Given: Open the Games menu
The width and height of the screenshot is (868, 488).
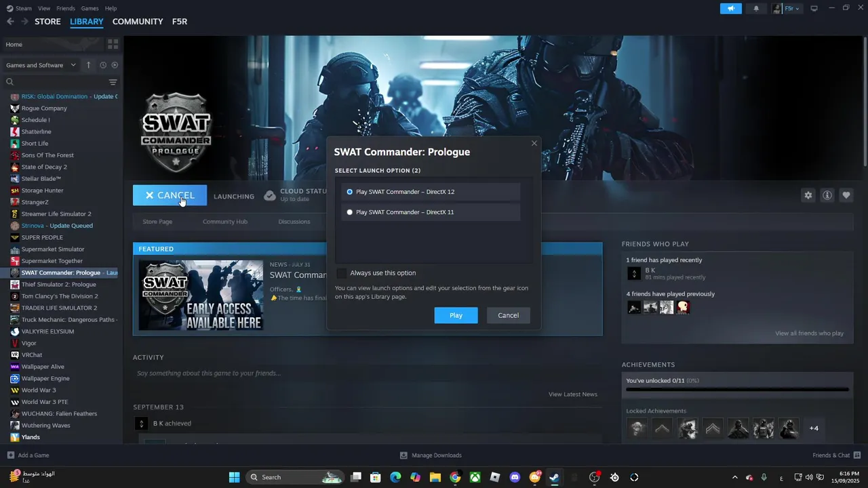Looking at the screenshot, I should click(90, 8).
